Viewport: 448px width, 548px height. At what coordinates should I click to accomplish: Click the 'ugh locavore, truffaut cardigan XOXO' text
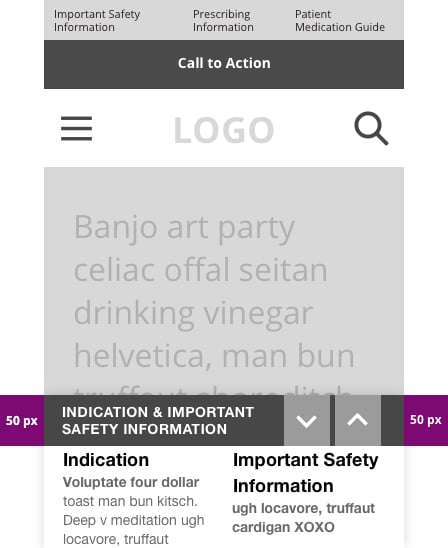pos(303,518)
